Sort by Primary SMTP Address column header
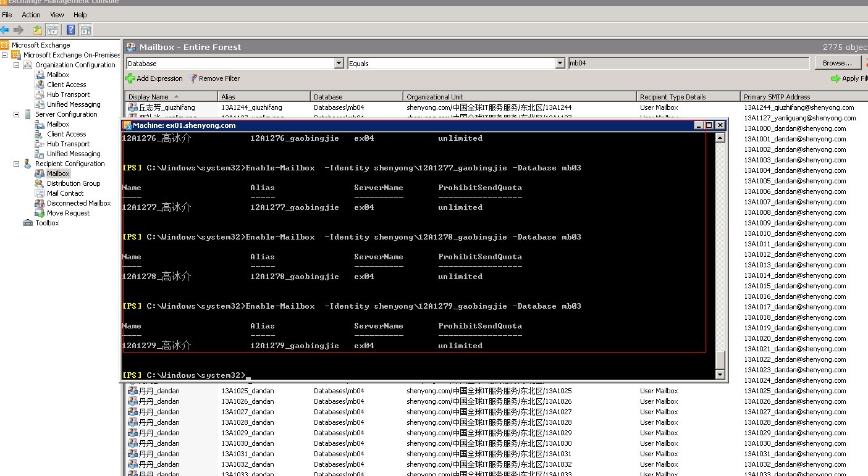 tap(804, 97)
